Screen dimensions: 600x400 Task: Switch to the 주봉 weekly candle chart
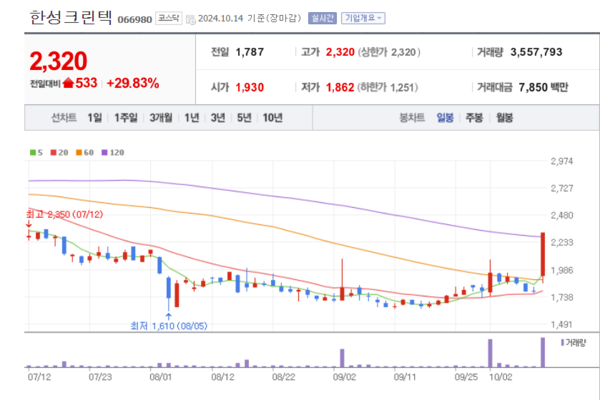(x=474, y=118)
